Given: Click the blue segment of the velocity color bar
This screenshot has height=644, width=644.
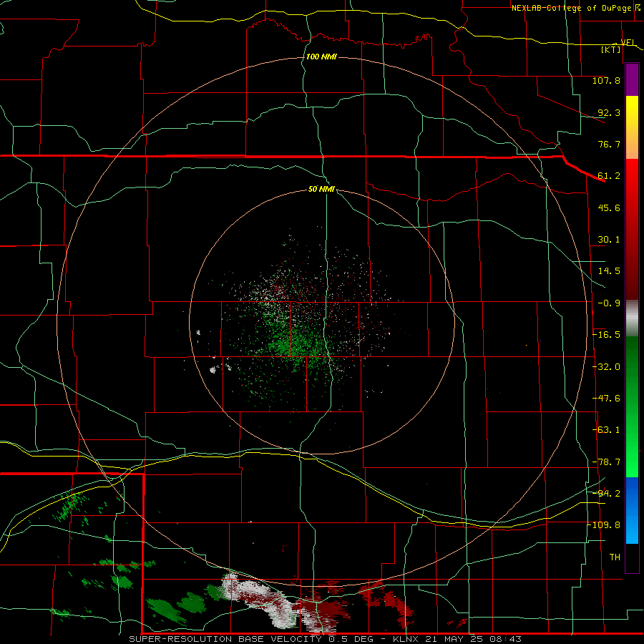Looking at the screenshot, I should click(x=632, y=510).
